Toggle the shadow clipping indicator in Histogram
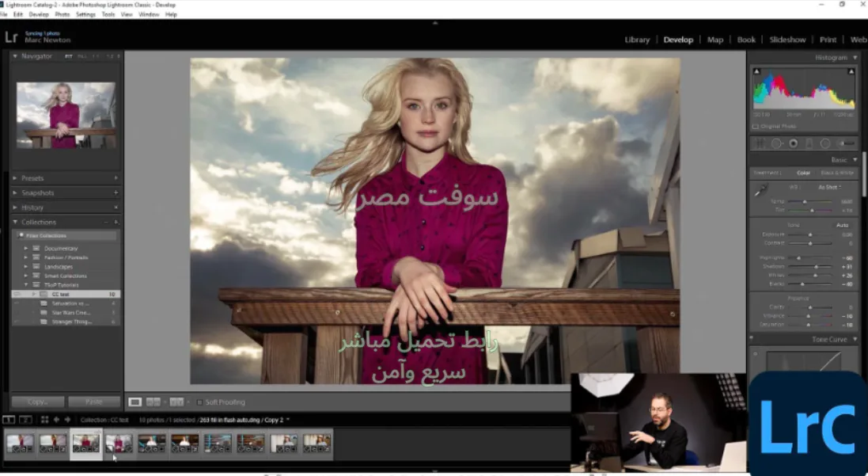The image size is (868, 476). point(756,71)
